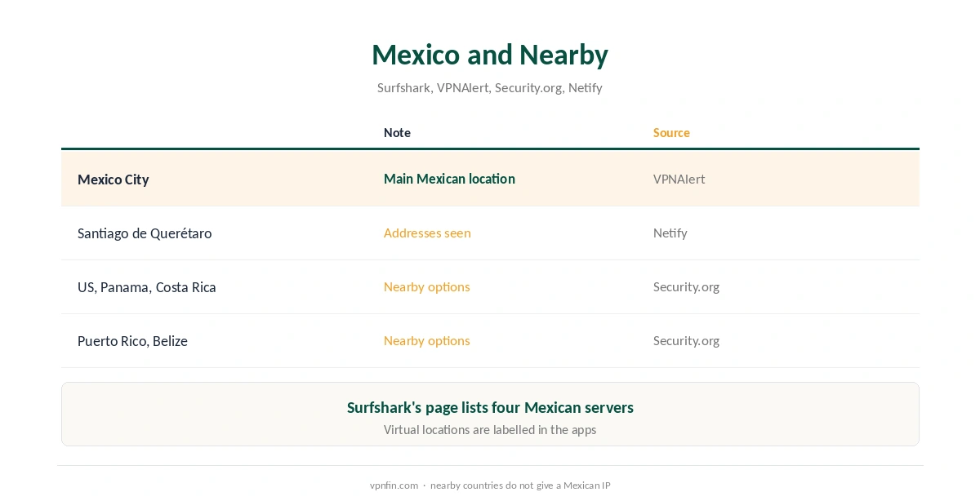Click 'Surfshark's page lists four Mexican servers'
Image resolution: width=980 pixels, height=501 pixels.
pos(490,407)
